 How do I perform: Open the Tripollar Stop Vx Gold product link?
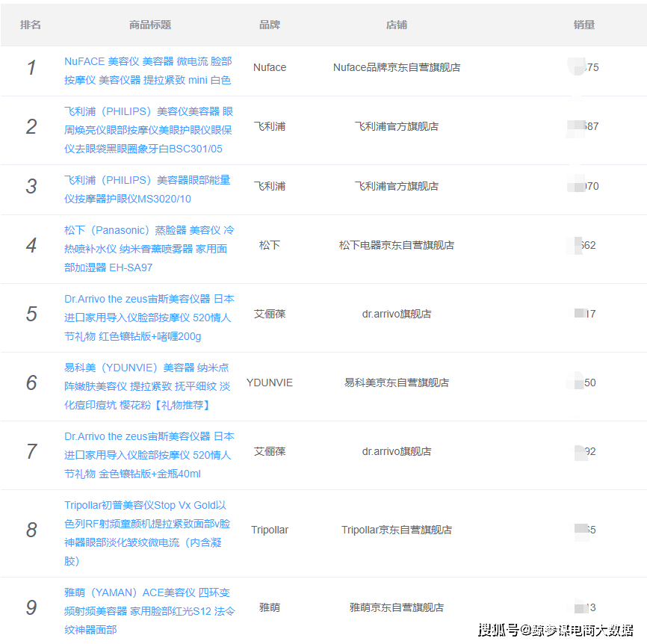tap(147, 533)
